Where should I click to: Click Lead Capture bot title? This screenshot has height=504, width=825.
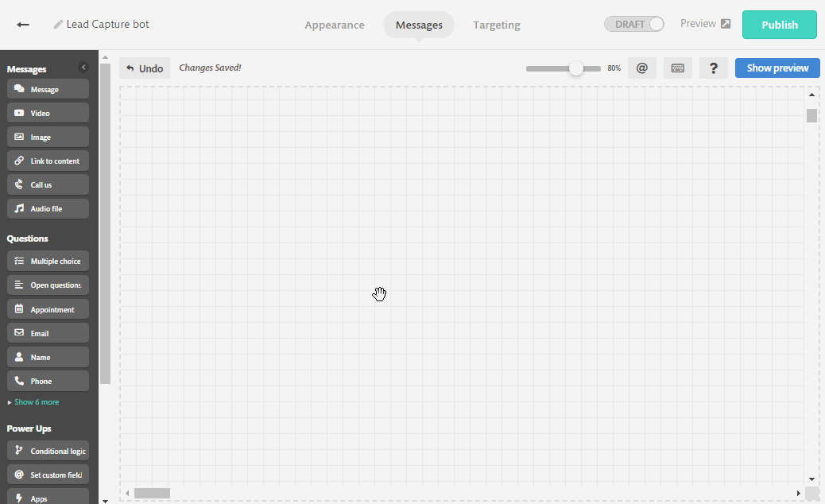click(x=107, y=24)
